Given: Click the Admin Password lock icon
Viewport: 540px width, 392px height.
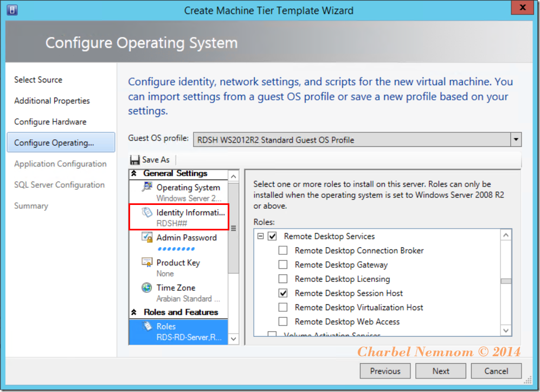Looking at the screenshot, I should click(147, 237).
